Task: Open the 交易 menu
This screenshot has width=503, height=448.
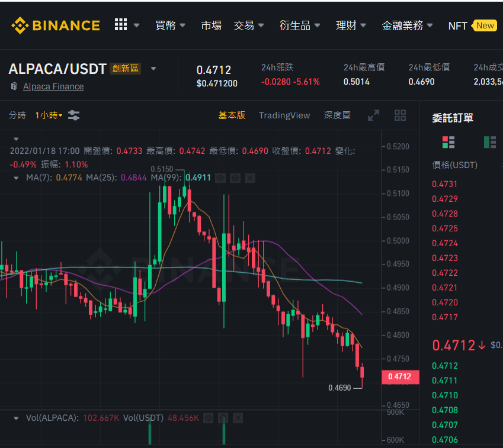Action: (249, 25)
